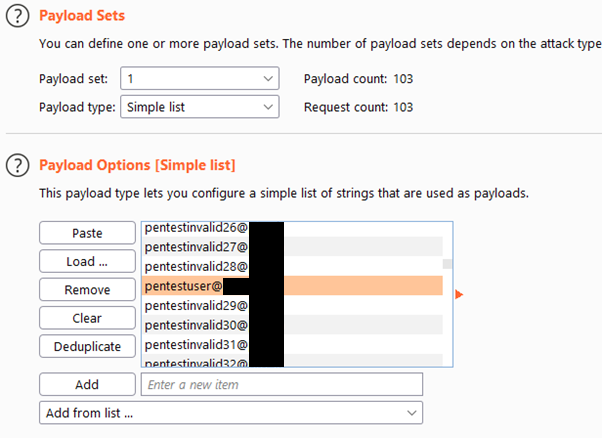
Task: Deduplicate the payload list
Action: point(87,347)
